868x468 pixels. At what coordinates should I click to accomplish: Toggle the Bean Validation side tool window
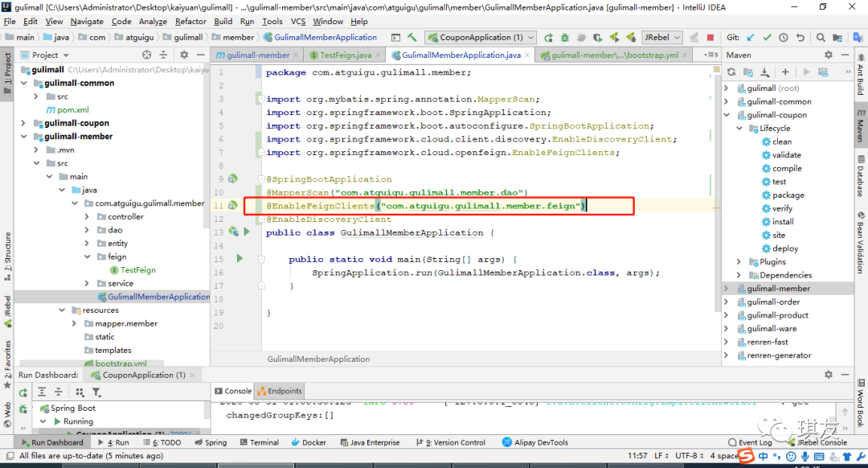(861, 243)
